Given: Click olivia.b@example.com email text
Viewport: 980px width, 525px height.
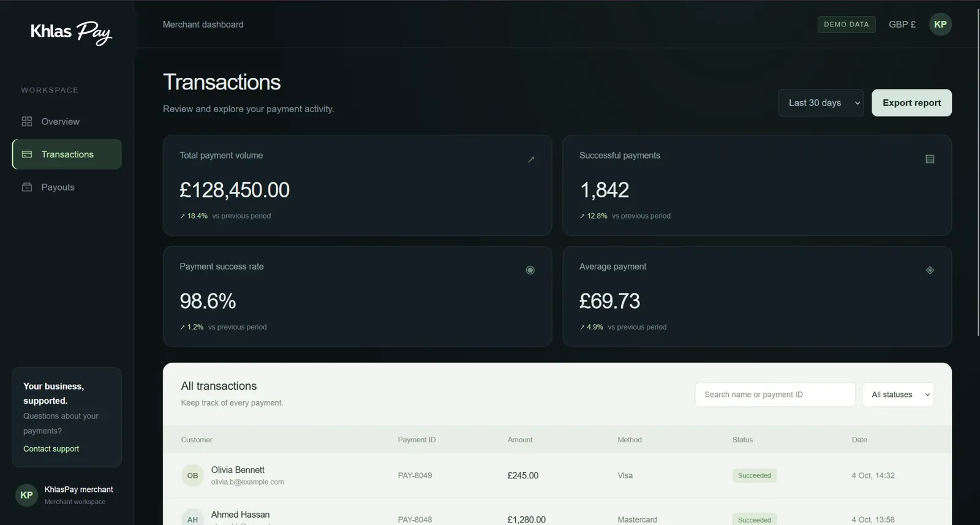Looking at the screenshot, I should click(x=247, y=482).
